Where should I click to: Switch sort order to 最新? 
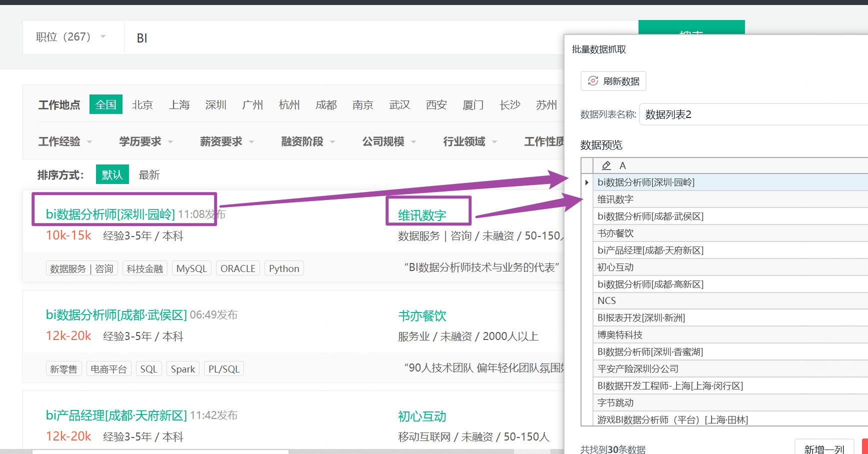pos(149,174)
